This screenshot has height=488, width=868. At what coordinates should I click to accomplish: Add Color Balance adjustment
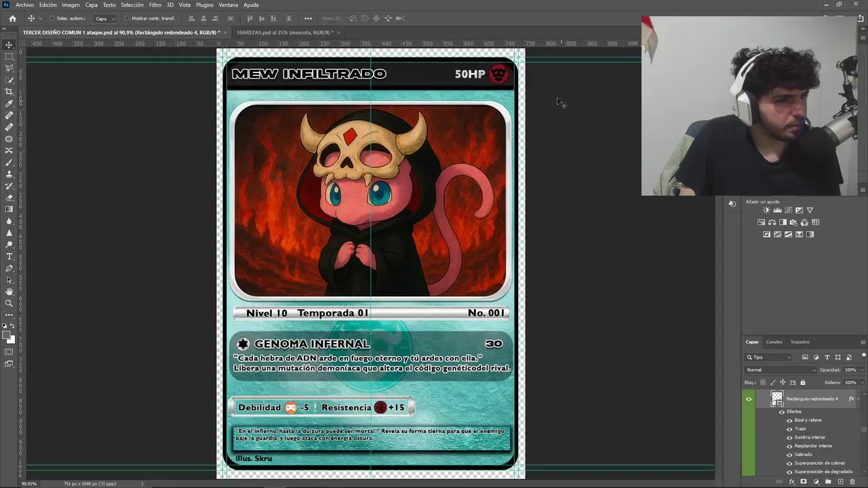(772, 222)
